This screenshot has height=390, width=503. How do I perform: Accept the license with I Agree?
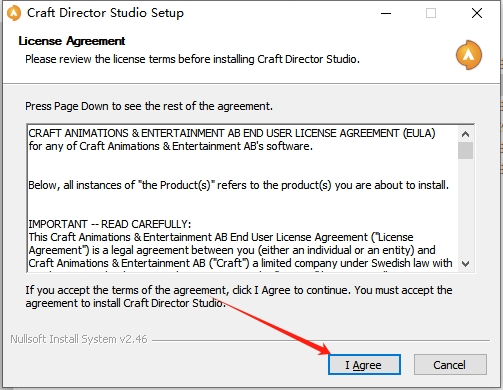(x=364, y=365)
